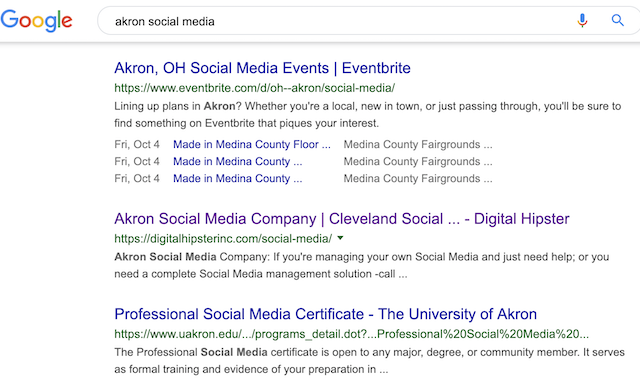Click snippet 'Akron Social Media Company: If you're managing'

(x=362, y=265)
